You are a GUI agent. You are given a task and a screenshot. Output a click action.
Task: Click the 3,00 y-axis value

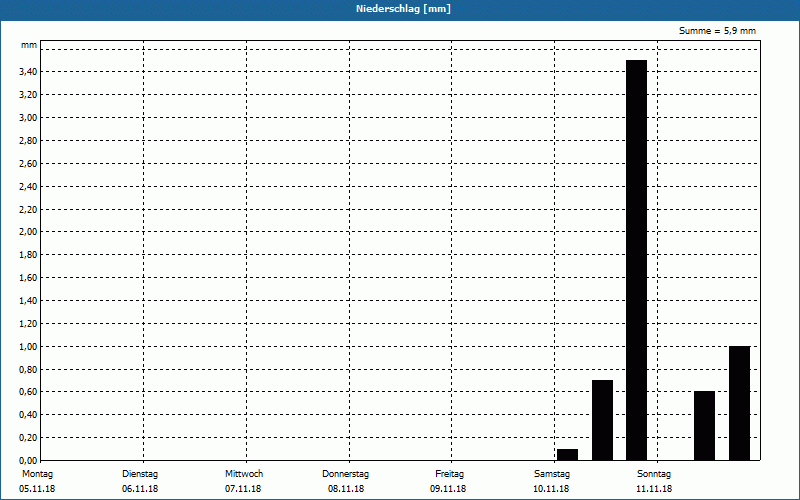[x=28, y=118]
